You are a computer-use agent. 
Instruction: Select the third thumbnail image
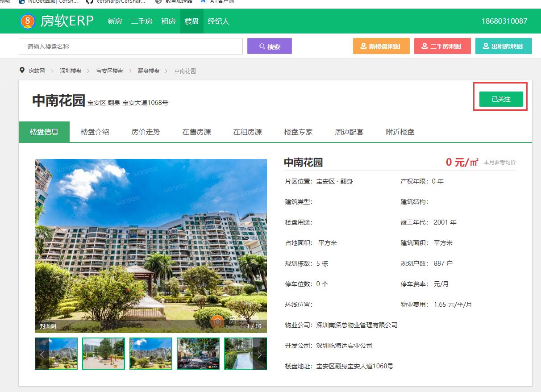(151, 354)
